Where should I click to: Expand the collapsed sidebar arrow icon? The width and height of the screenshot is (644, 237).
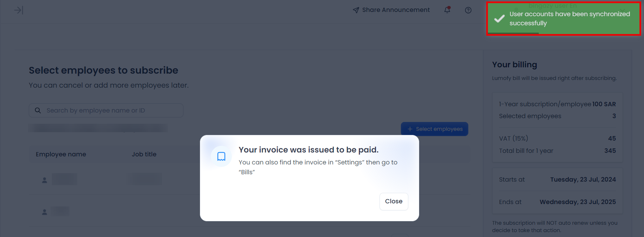point(19,10)
